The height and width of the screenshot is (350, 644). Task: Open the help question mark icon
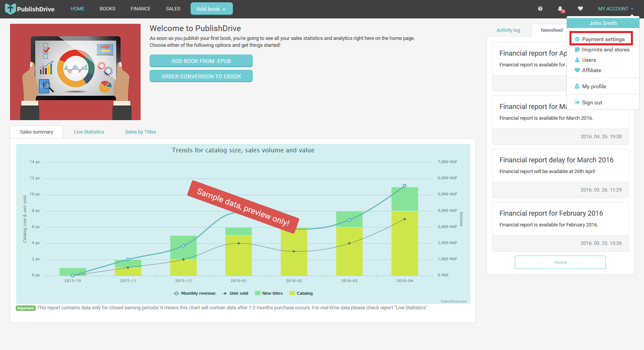(x=540, y=8)
